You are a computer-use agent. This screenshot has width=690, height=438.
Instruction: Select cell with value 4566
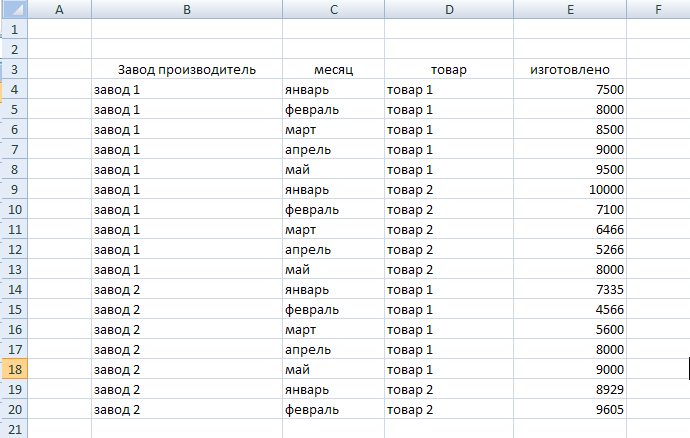[x=570, y=309]
